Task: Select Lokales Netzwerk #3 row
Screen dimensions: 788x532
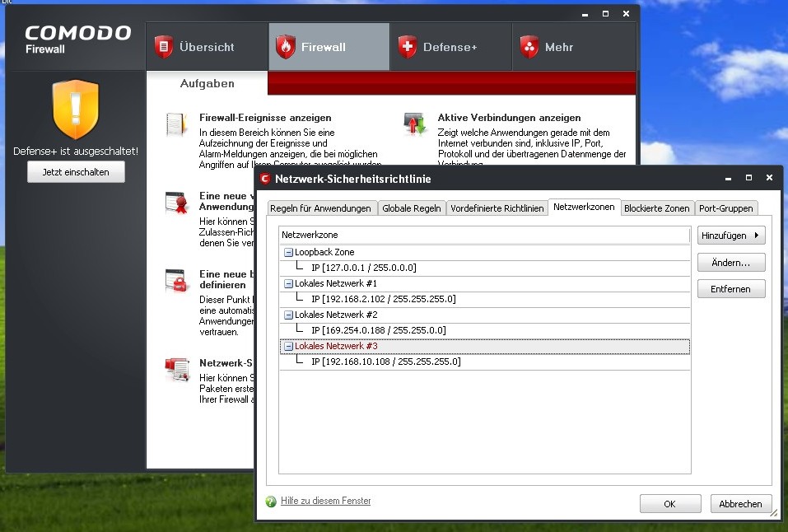Action: click(484, 347)
